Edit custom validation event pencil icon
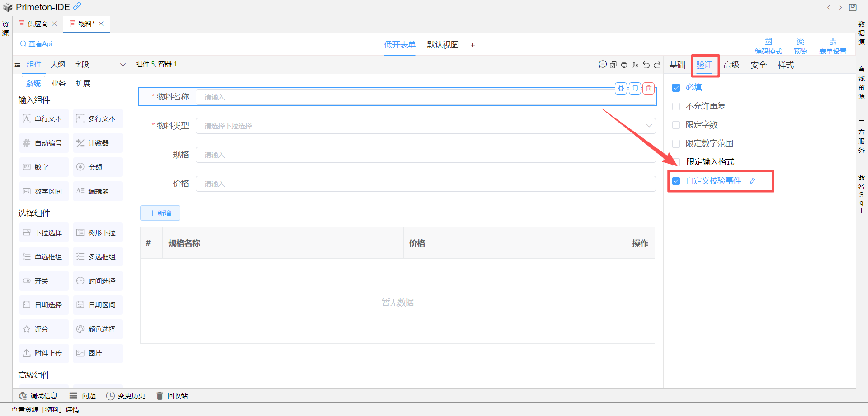The image size is (868, 416). coord(753,181)
